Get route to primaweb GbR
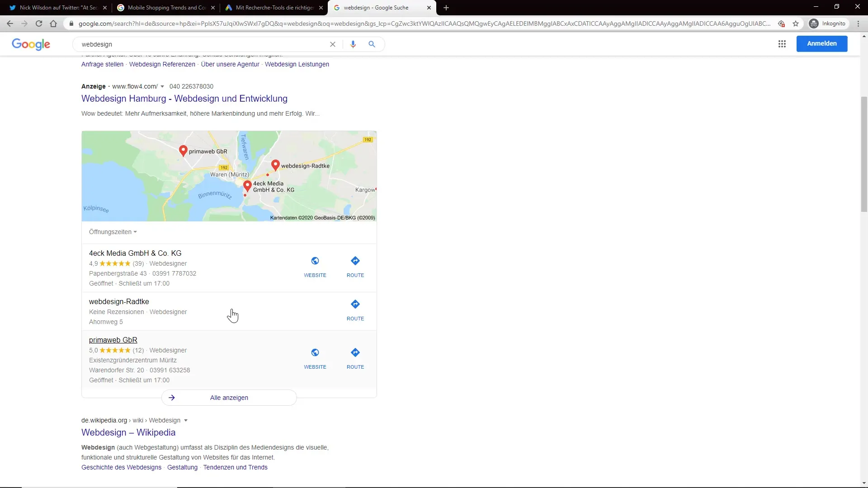Image resolution: width=868 pixels, height=488 pixels. 355,358
